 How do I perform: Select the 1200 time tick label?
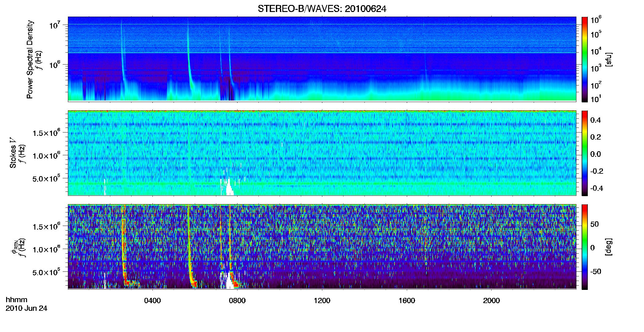[x=322, y=300]
